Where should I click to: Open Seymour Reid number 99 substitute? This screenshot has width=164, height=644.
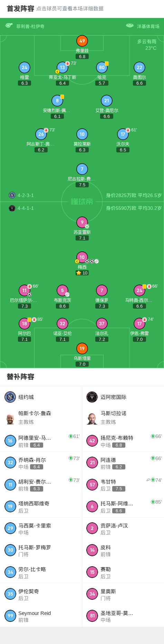41,616
